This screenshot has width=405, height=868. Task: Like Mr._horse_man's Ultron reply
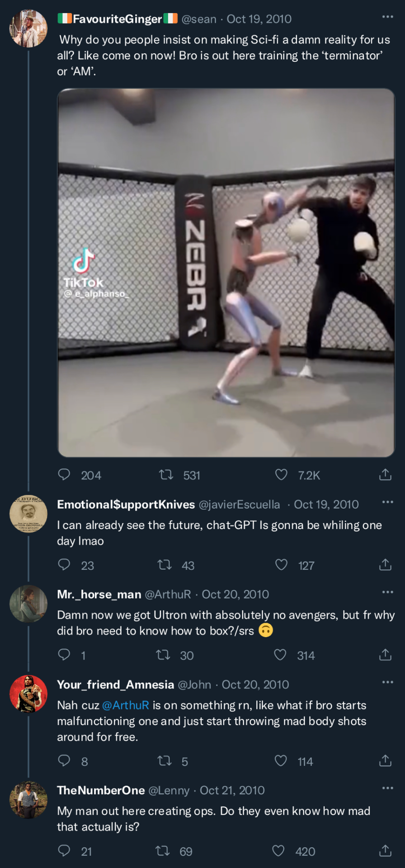(x=280, y=655)
